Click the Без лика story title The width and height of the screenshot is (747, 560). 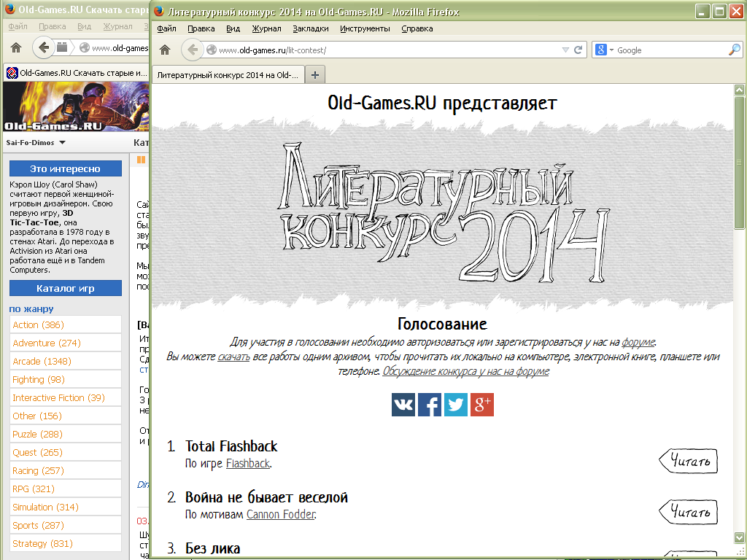tap(212, 548)
